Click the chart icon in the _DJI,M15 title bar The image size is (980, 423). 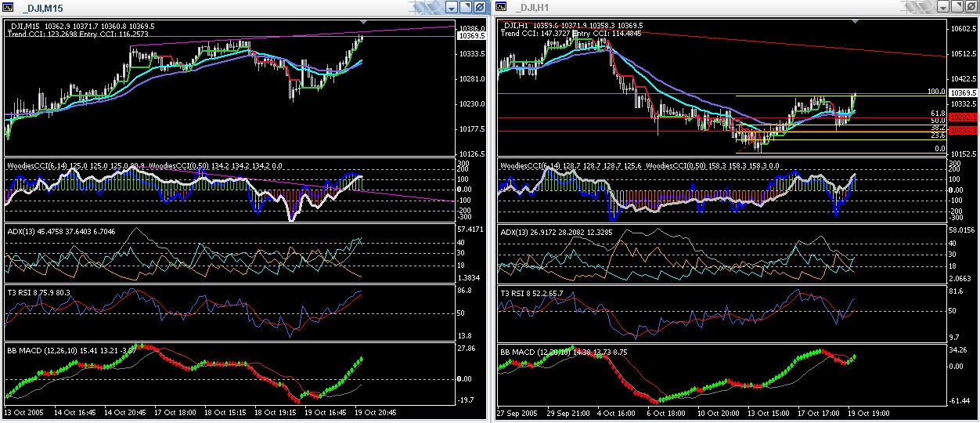pyautogui.click(x=8, y=6)
